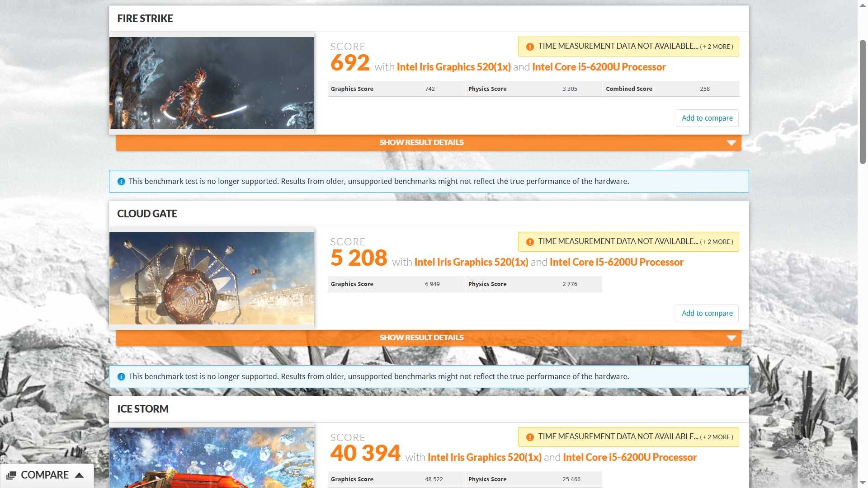
Task: Open Intel Core i5-6200U link in Fire Strike
Action: (599, 67)
